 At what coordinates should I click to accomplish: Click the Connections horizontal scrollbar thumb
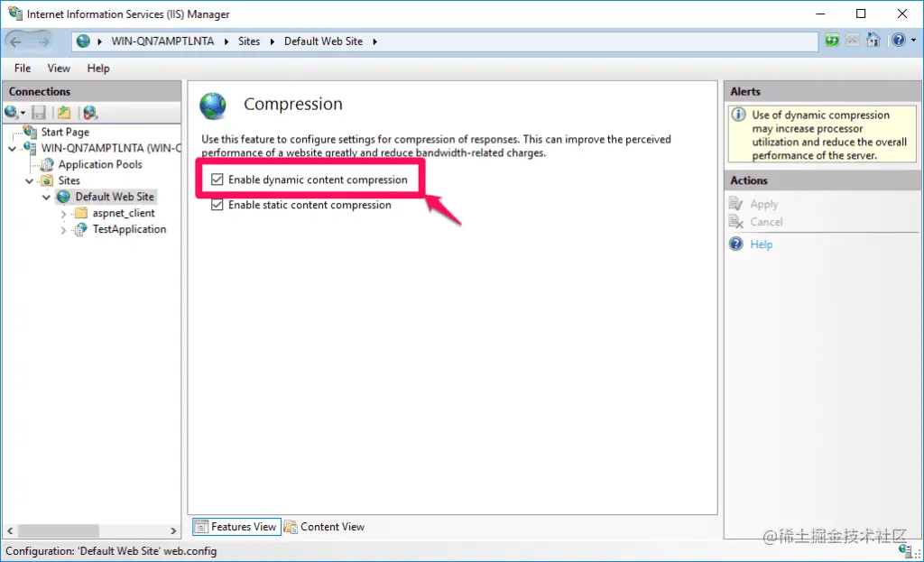click(59, 530)
